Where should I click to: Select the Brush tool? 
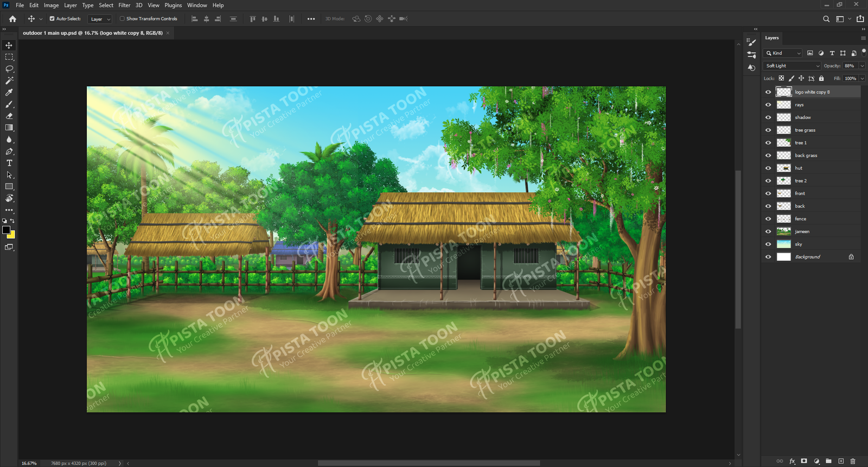[9, 104]
